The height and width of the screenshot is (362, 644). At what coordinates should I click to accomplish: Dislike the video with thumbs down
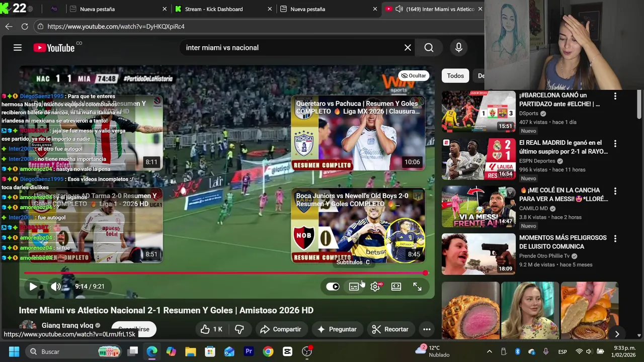[239, 329]
